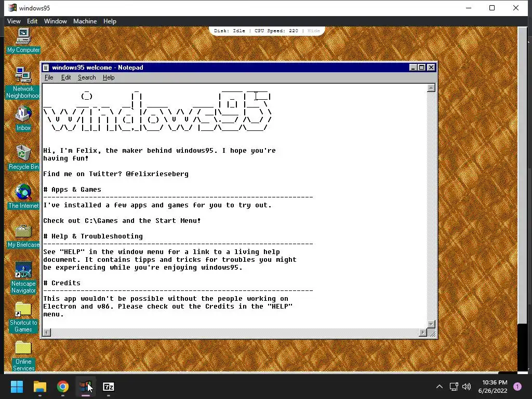The width and height of the screenshot is (532, 399).
Task: Click the 'Disk: Idle' status text
Action: (229, 31)
